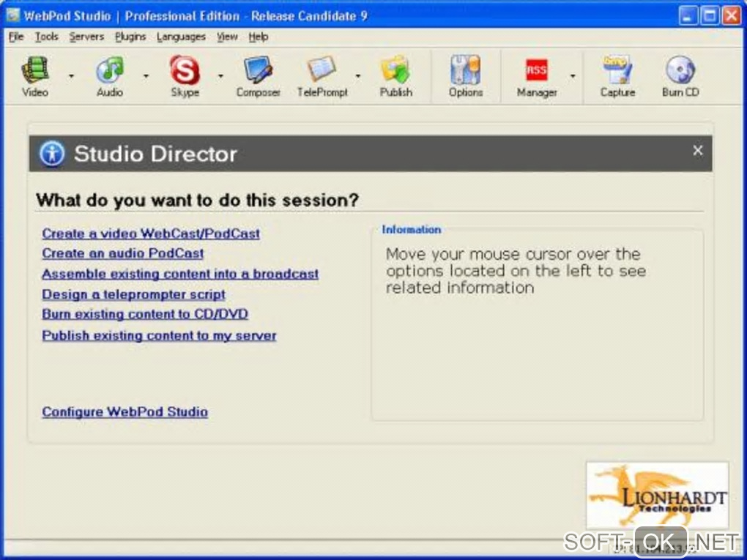Viewport: 747px width, 560px height.
Task: Open the Languages menu
Action: click(x=181, y=37)
